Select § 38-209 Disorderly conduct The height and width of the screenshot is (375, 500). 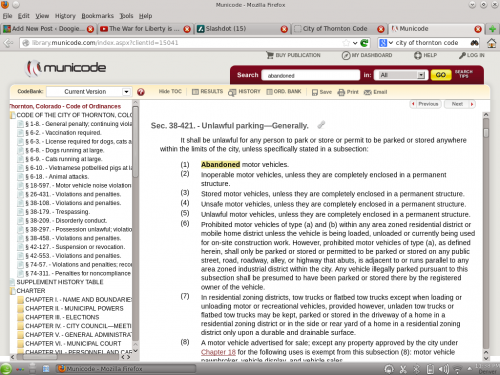coord(66,221)
